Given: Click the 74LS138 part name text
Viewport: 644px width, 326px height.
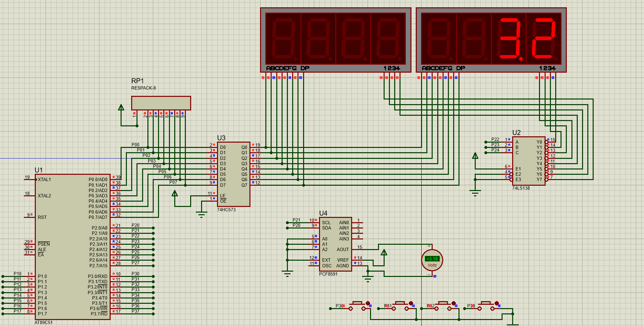Looking at the screenshot, I should pyautogui.click(x=521, y=188).
